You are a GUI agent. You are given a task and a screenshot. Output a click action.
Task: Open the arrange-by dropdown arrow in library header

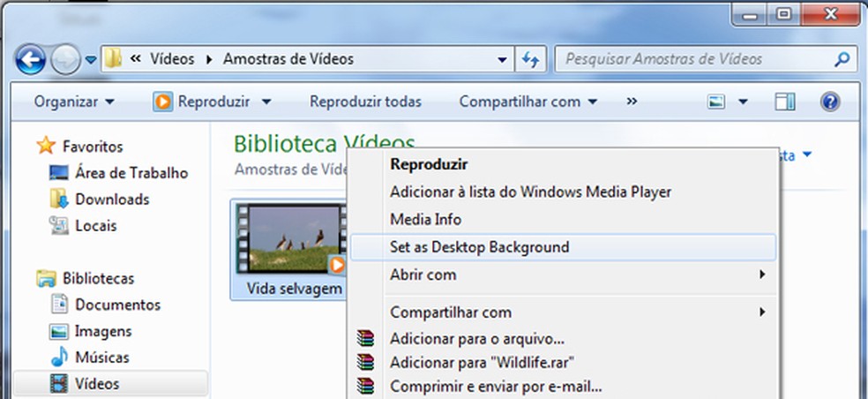click(x=807, y=154)
